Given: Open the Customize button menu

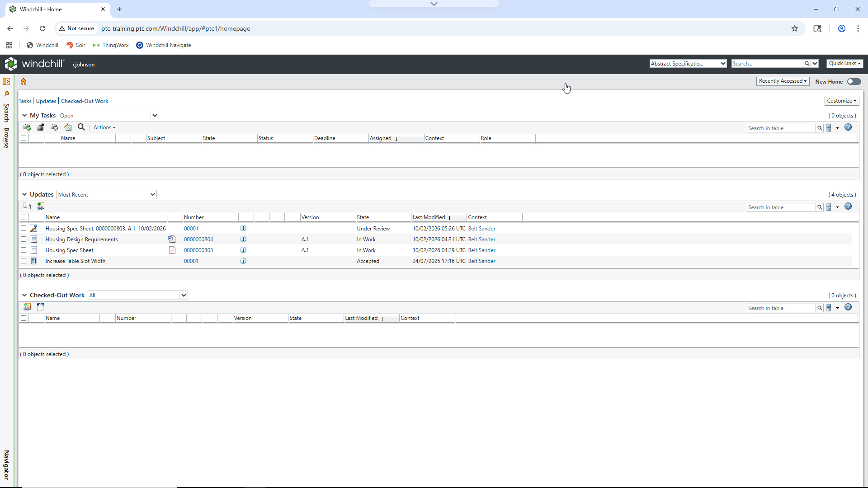Looking at the screenshot, I should point(842,101).
